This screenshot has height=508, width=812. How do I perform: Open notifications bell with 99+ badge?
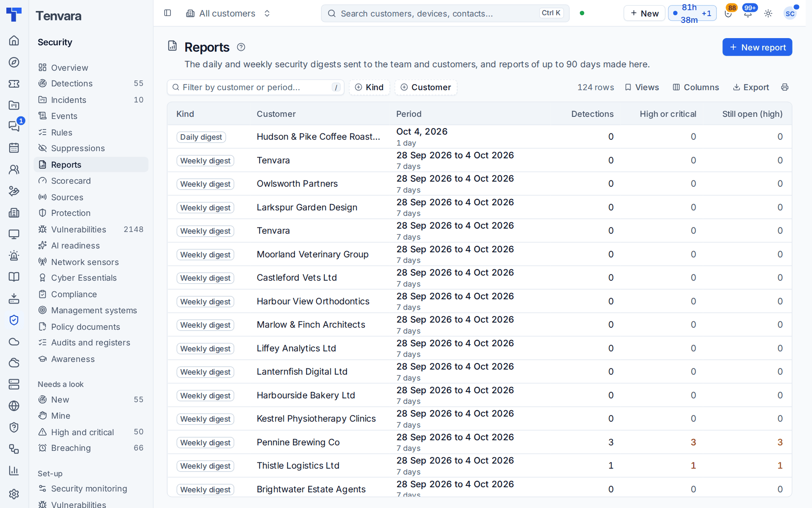coord(748,14)
